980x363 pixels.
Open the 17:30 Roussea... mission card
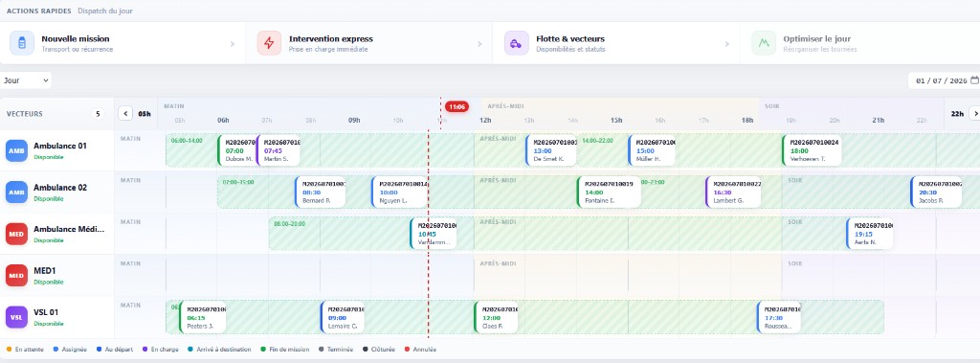coord(779,317)
